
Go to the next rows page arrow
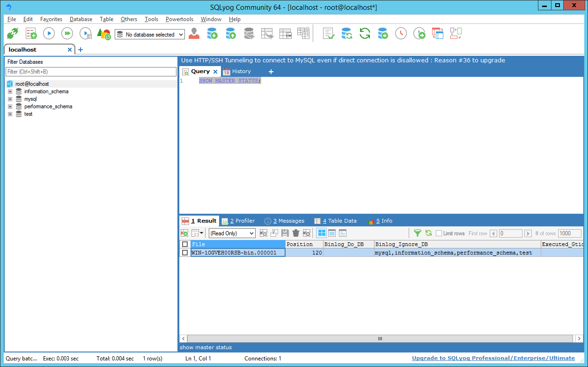click(528, 233)
